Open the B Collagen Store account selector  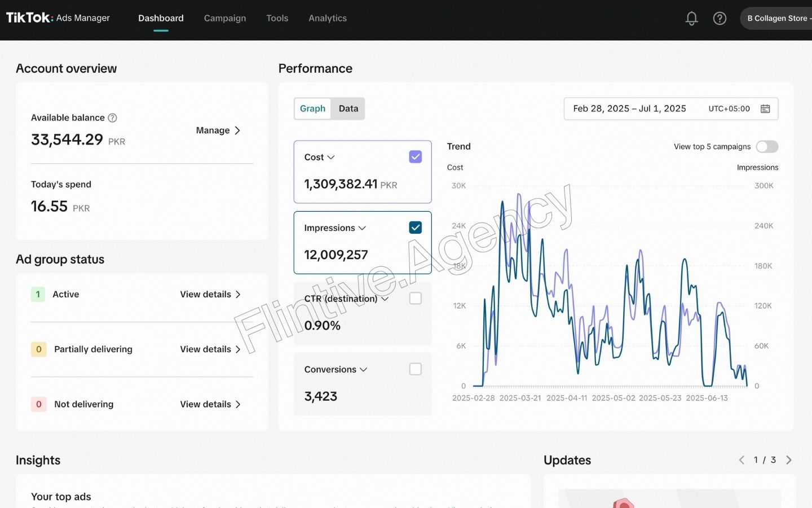pyautogui.click(x=778, y=19)
